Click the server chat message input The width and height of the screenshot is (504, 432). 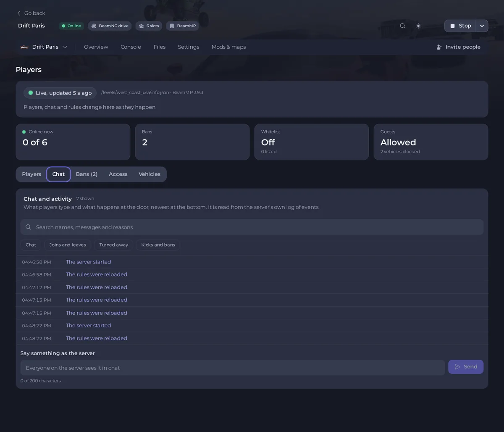(x=233, y=368)
